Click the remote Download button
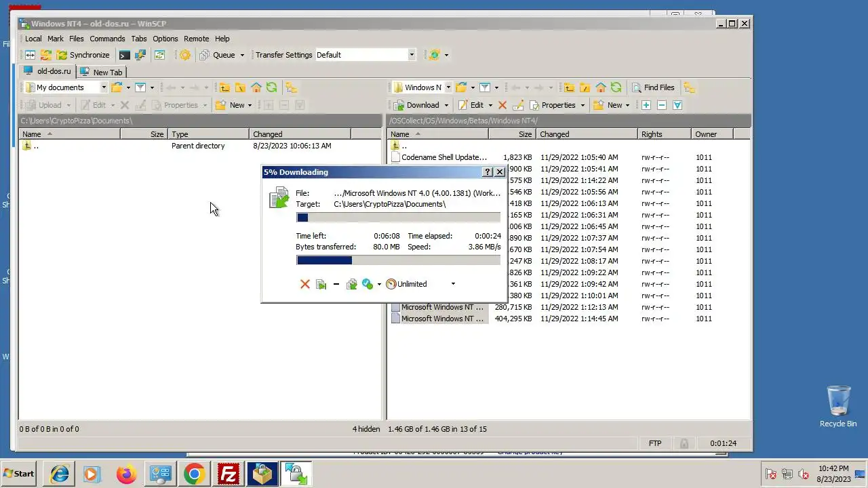 point(416,105)
